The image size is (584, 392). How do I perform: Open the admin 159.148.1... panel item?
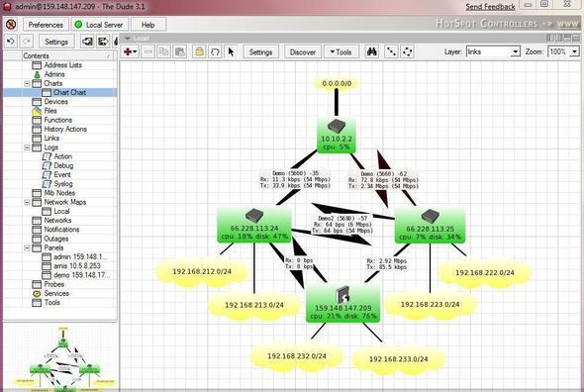tap(80, 256)
